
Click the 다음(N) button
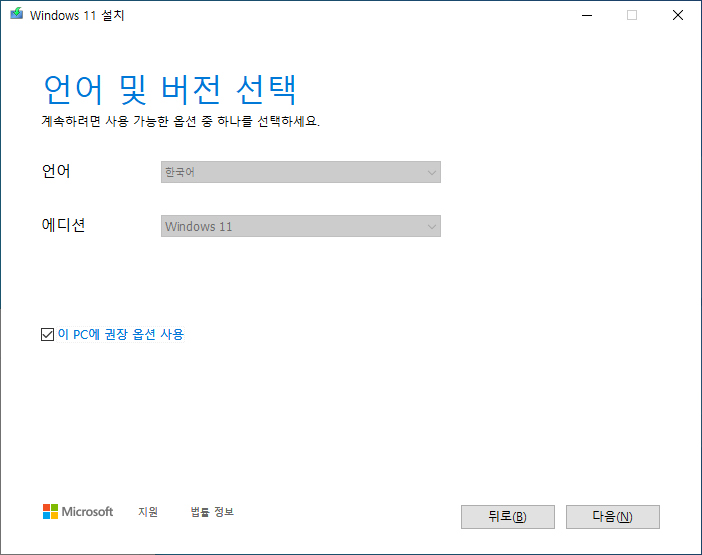[x=612, y=517]
